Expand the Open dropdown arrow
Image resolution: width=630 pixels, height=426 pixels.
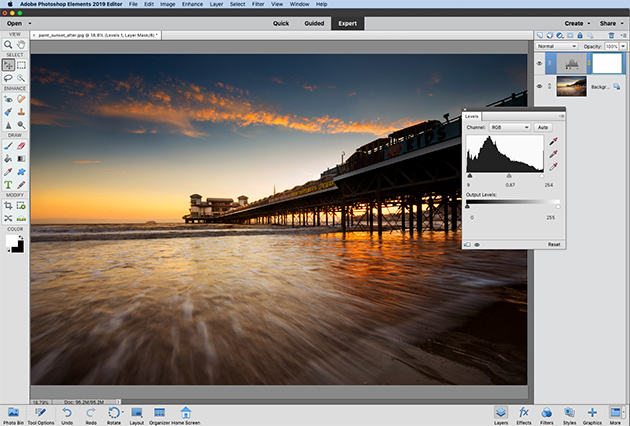pos(30,23)
